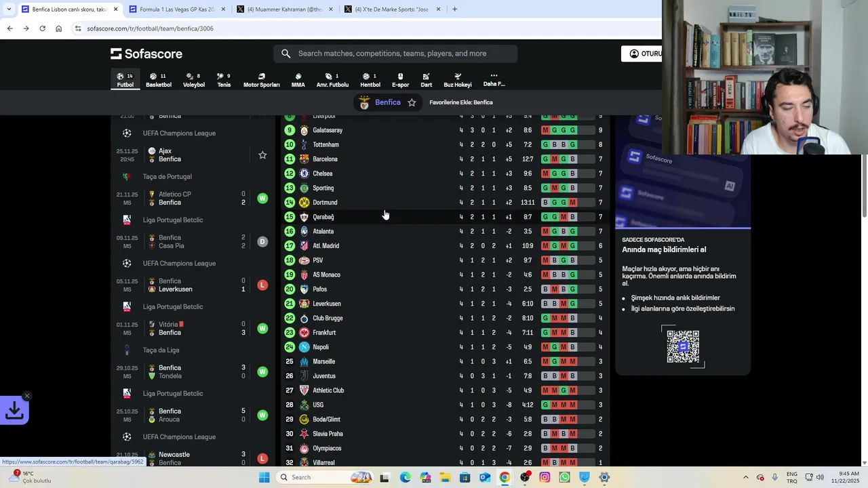
Task: Click the purple download widget icon
Action: pos(14,411)
